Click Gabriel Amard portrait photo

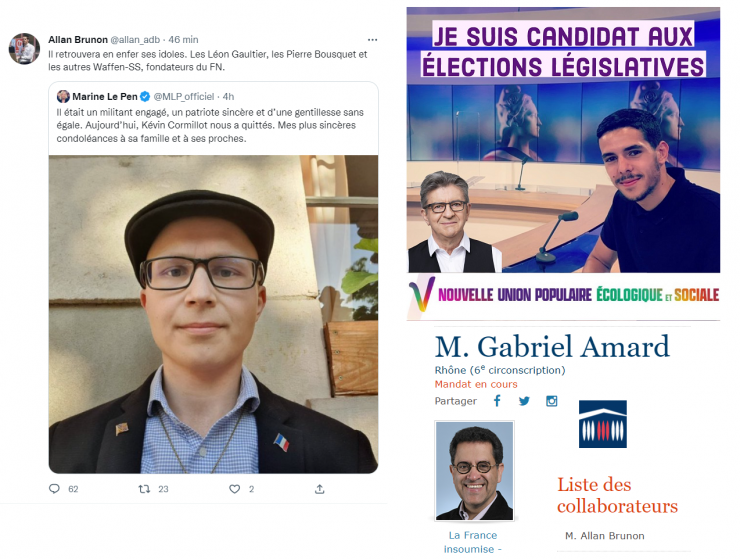(474, 471)
